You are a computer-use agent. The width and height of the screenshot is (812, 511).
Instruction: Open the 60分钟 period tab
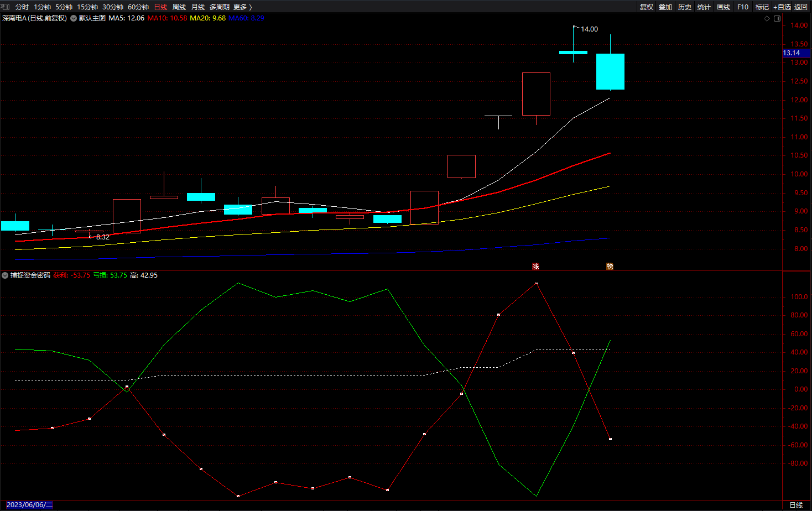[x=138, y=7]
